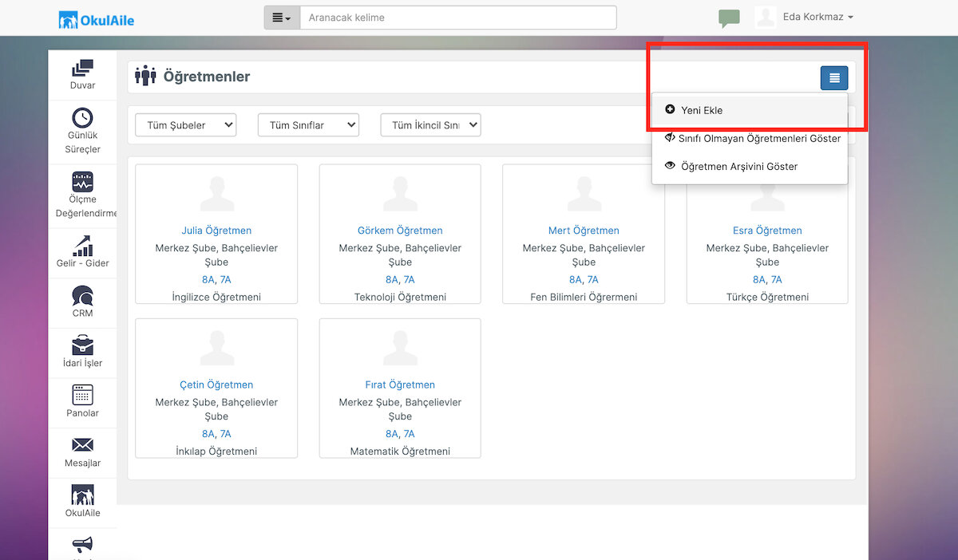Click class 8A link under Julia Öğretmen
Viewport: 958px width, 560px height.
(x=208, y=279)
